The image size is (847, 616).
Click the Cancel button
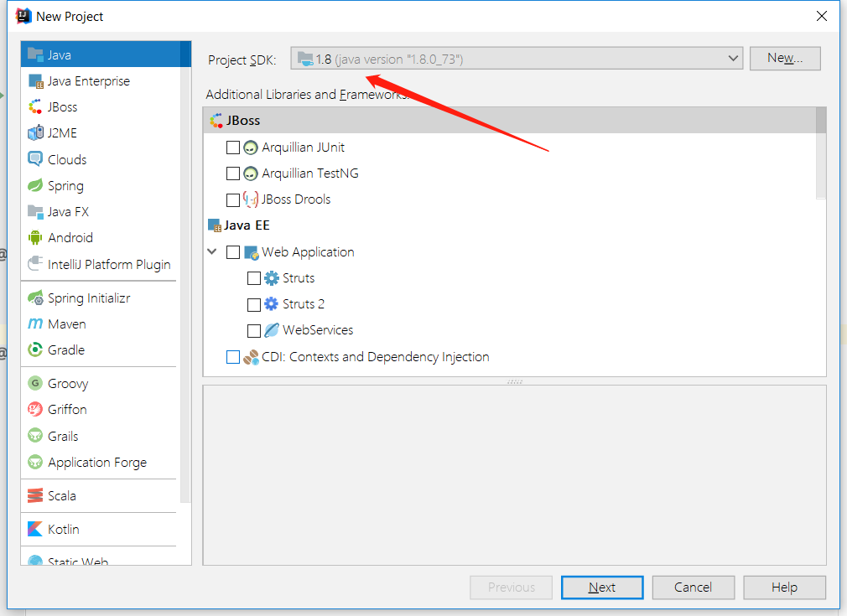click(x=693, y=588)
